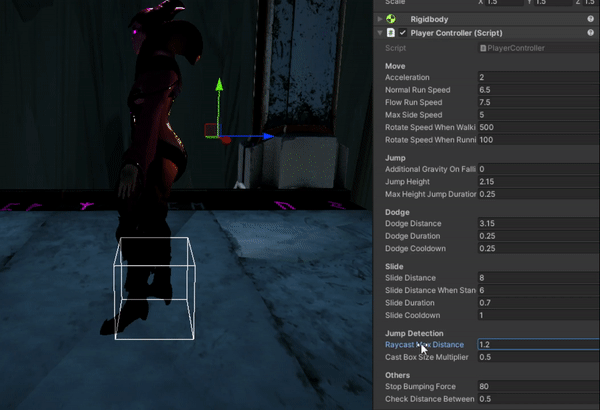The image size is (600, 410).
Task: Edit the Max Side Speed field
Action: [539, 115]
